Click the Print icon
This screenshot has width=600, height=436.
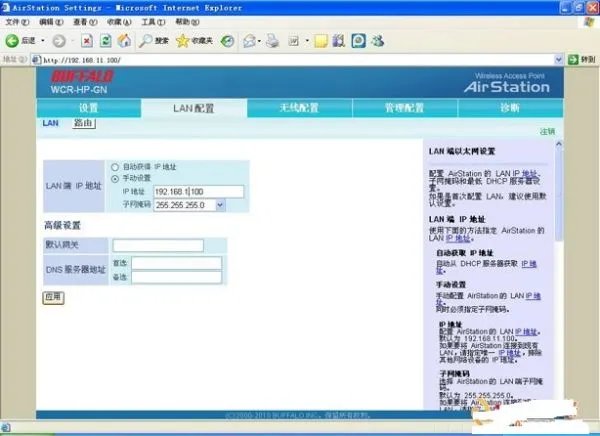[x=273, y=41]
